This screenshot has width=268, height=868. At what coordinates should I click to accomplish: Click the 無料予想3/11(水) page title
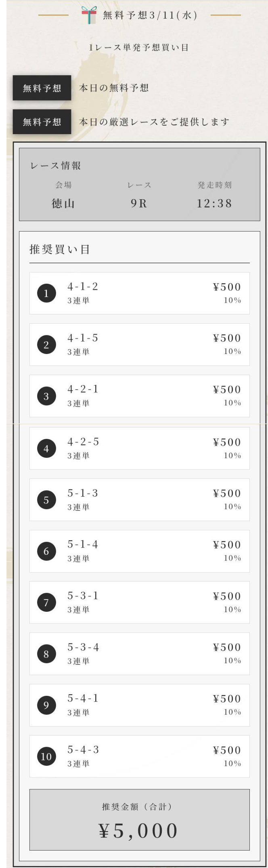pyautogui.click(x=150, y=16)
